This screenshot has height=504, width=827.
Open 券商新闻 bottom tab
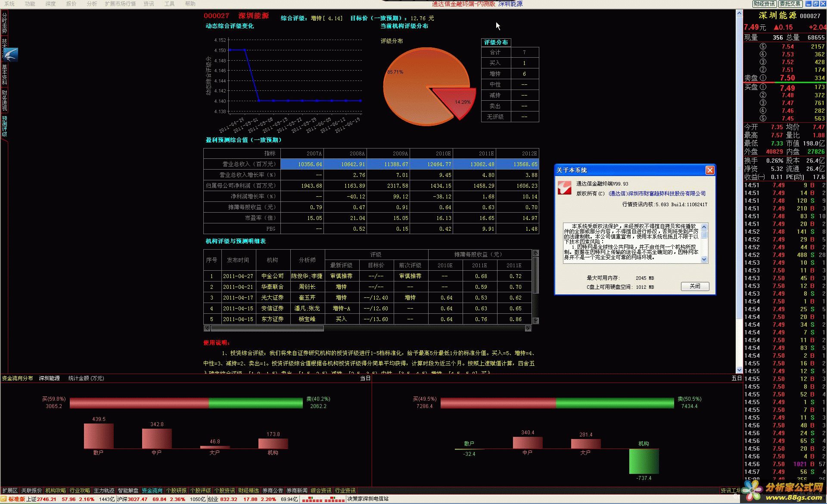pos(297,491)
